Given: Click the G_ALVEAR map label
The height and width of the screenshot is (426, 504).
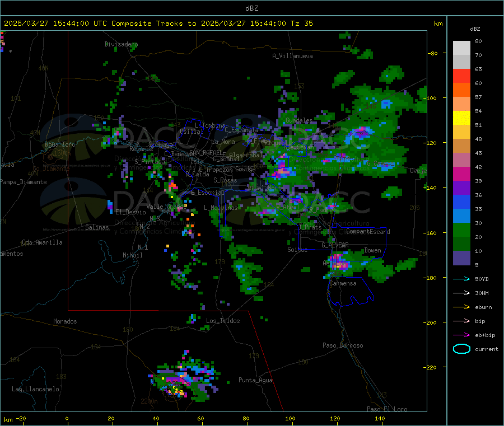Looking at the screenshot, I should [335, 245].
